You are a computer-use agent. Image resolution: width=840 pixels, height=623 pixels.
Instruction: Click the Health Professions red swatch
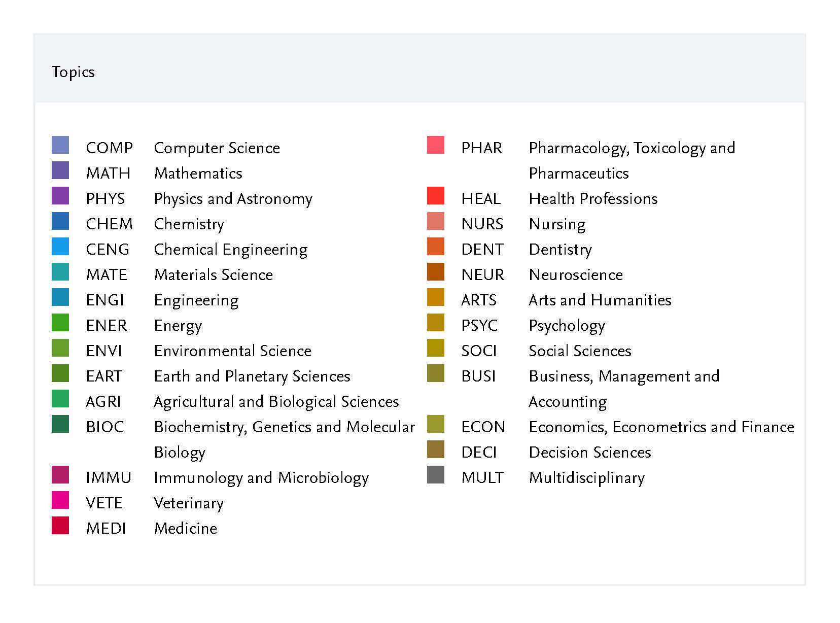[x=436, y=196]
